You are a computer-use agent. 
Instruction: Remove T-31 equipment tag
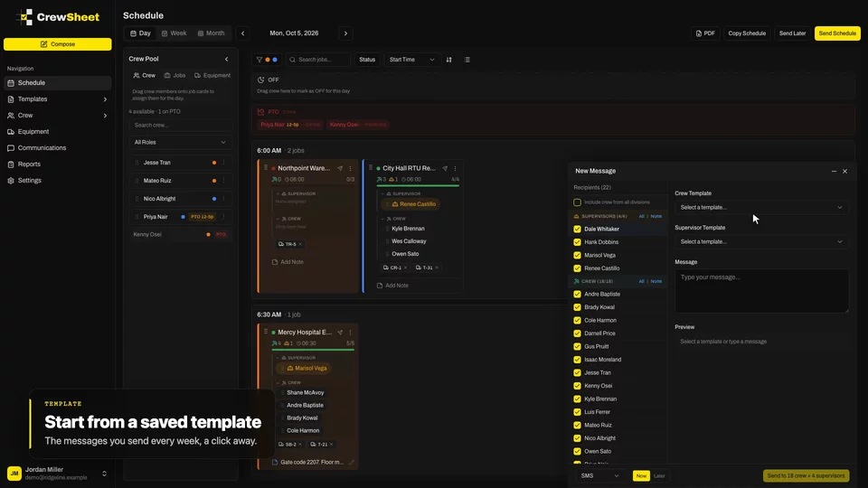point(437,267)
